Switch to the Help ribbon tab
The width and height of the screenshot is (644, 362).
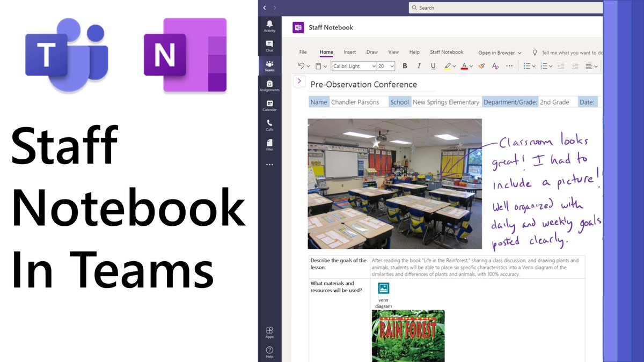[x=414, y=52]
